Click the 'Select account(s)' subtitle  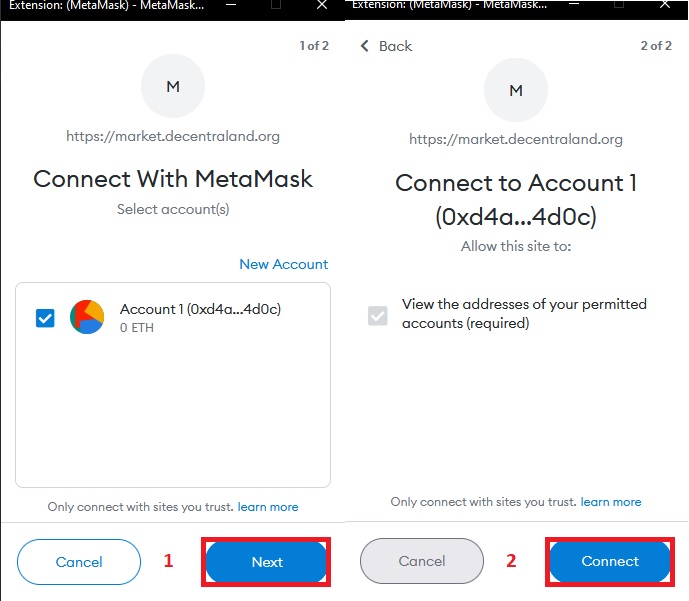(173, 209)
